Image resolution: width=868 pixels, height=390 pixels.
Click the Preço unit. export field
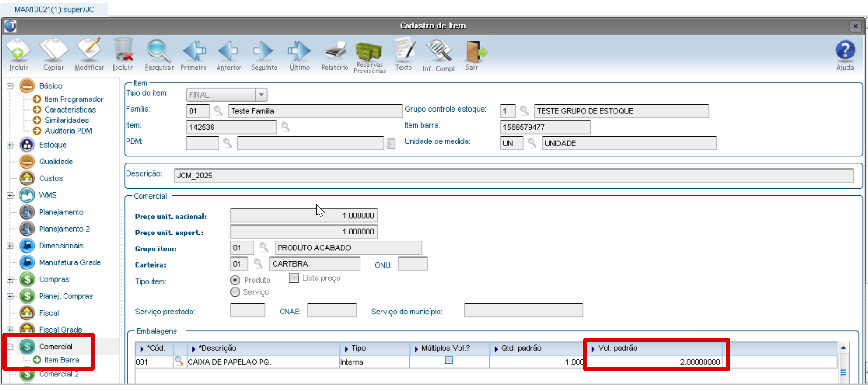(304, 232)
